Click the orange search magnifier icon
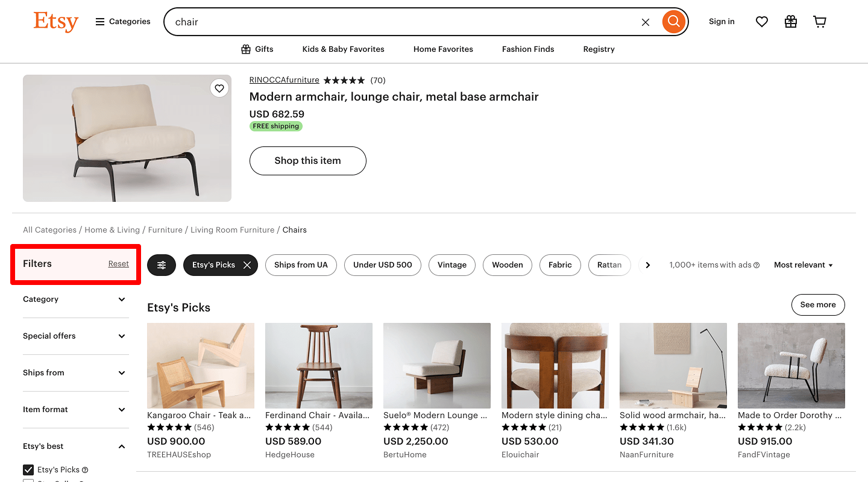This screenshot has height=482, width=868. [673, 21]
